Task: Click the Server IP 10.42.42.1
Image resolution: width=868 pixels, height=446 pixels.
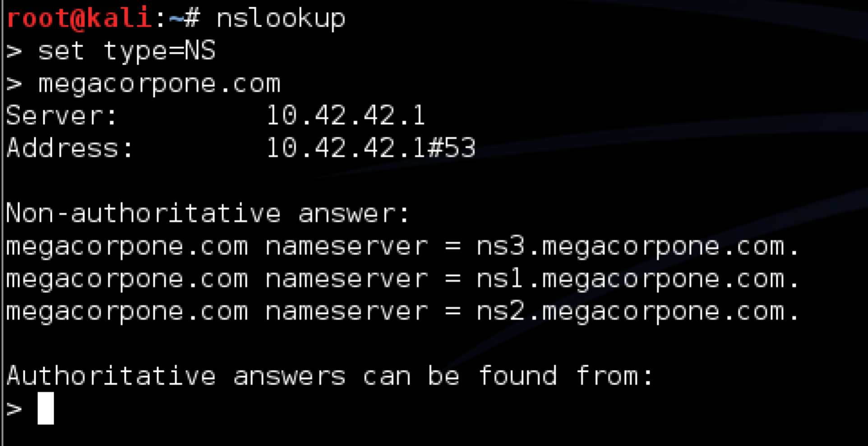Action: 346,116
